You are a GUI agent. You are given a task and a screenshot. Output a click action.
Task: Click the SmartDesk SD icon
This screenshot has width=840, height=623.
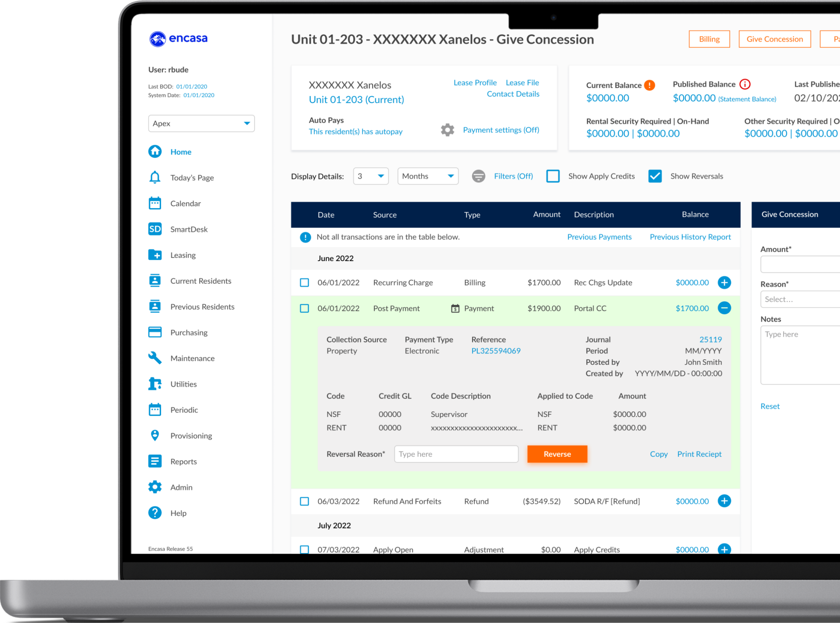point(155,229)
